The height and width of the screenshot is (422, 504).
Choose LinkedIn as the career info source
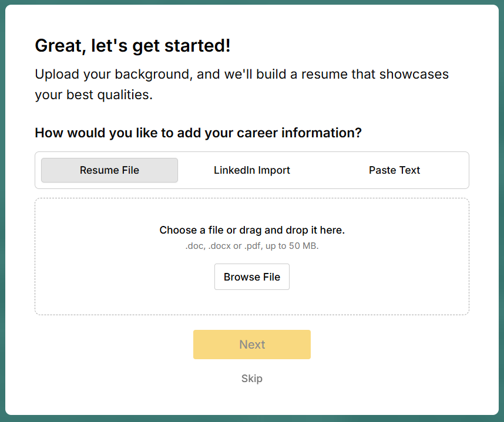(x=251, y=170)
